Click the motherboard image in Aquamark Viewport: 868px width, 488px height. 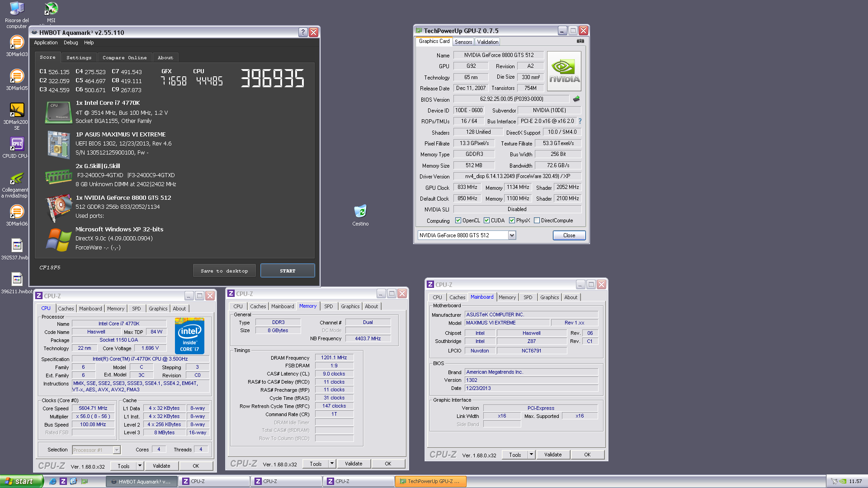(58, 145)
